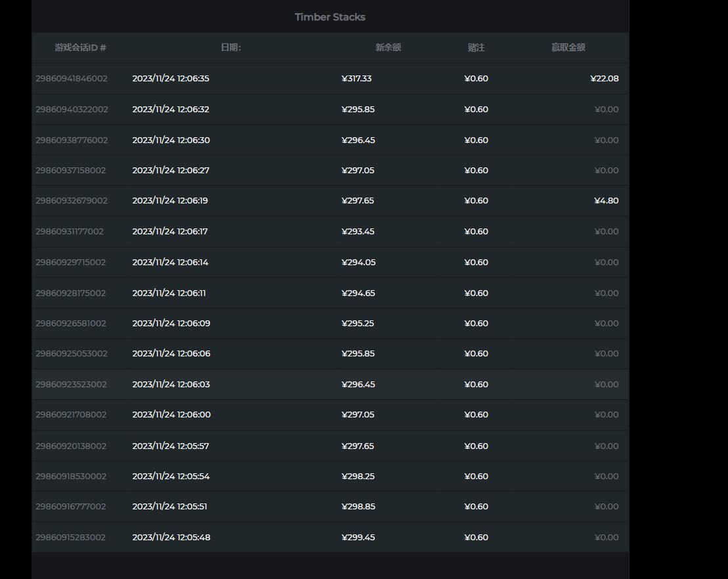This screenshot has height=579, width=728.
Task: Click the 日期 column header
Action: click(x=230, y=47)
